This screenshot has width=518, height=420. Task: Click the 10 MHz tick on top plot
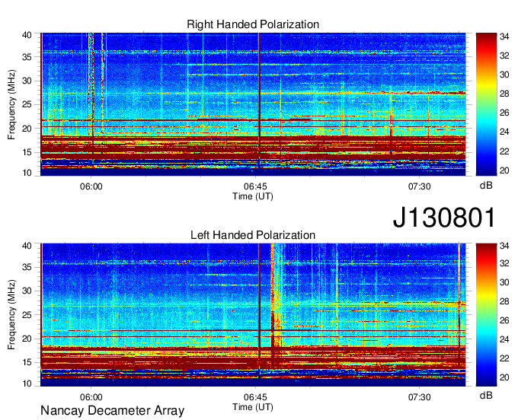click(27, 173)
